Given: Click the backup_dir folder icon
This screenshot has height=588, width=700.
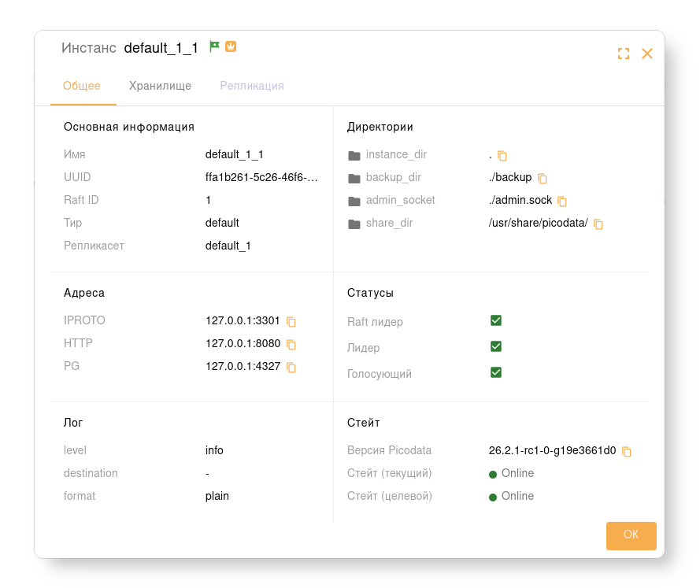Looking at the screenshot, I should [x=354, y=179].
